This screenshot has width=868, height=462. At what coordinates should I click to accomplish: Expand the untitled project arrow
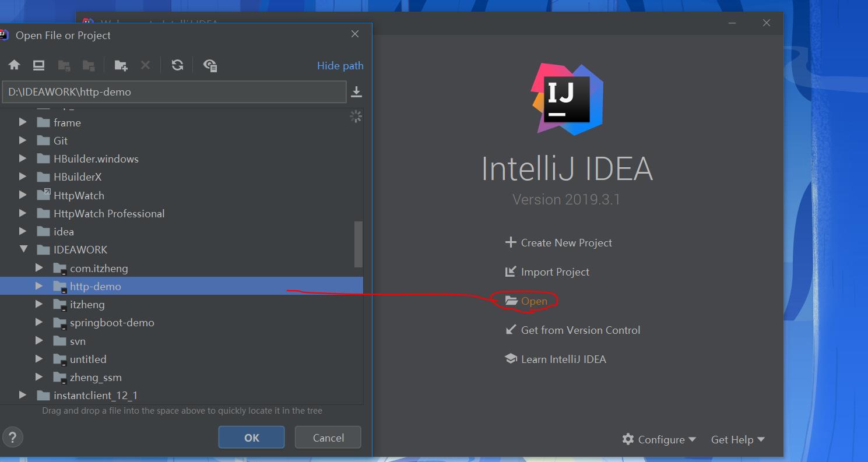click(x=39, y=359)
